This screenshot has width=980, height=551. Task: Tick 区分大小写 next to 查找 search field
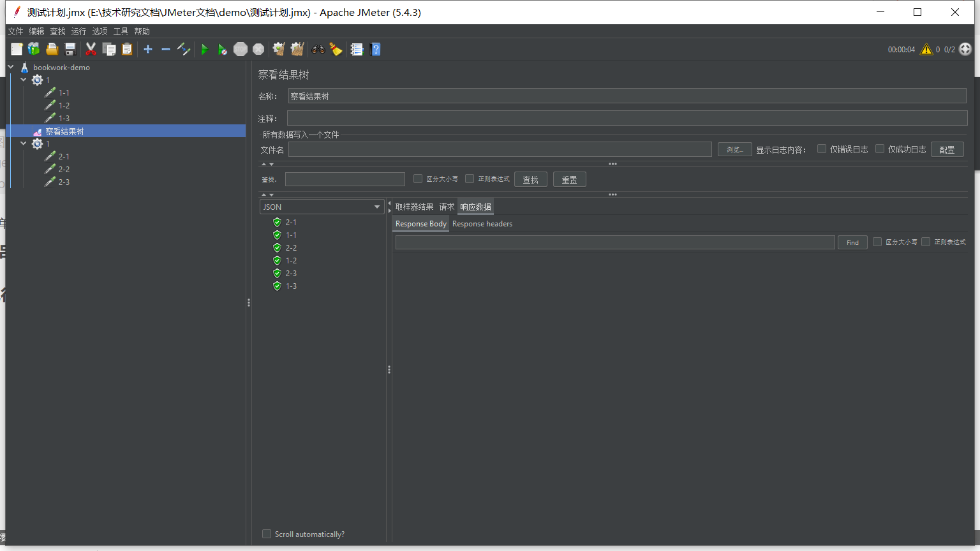[x=418, y=179]
